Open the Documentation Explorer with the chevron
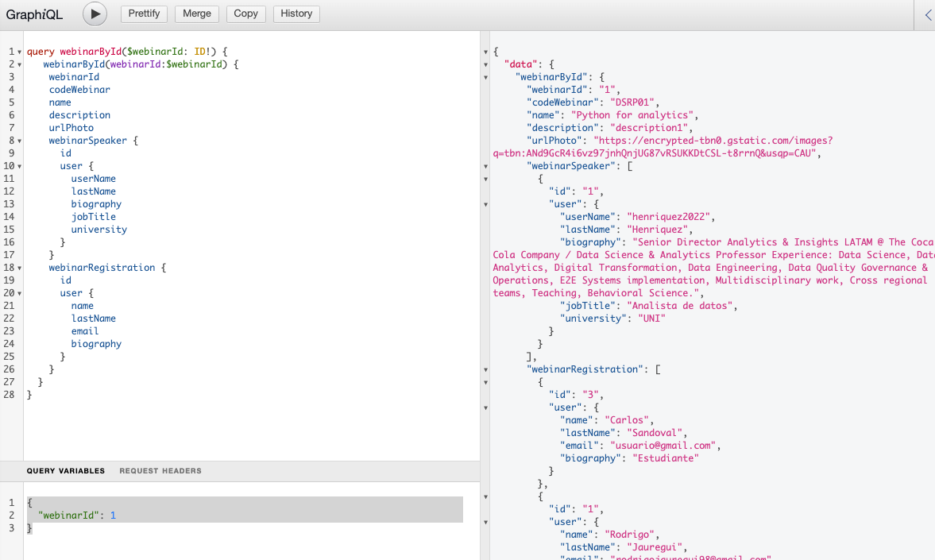The image size is (935, 560). [x=930, y=14]
